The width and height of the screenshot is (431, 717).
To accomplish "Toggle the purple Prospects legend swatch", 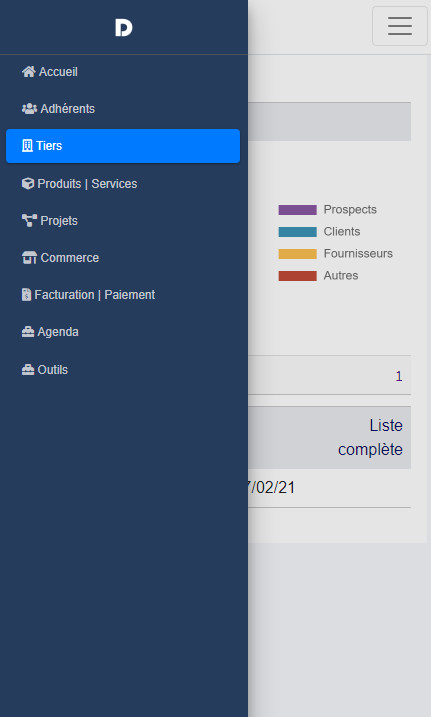I will [298, 210].
